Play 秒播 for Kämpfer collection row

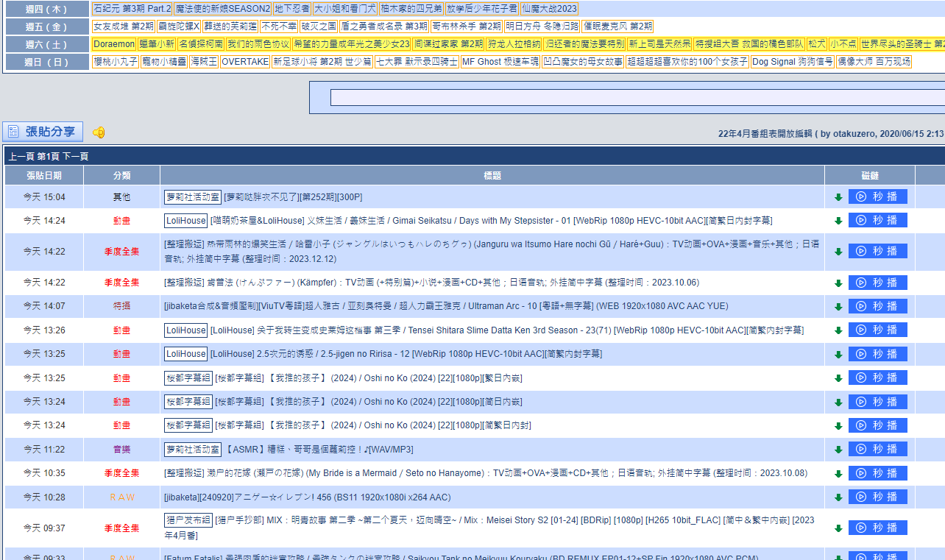[x=878, y=282]
